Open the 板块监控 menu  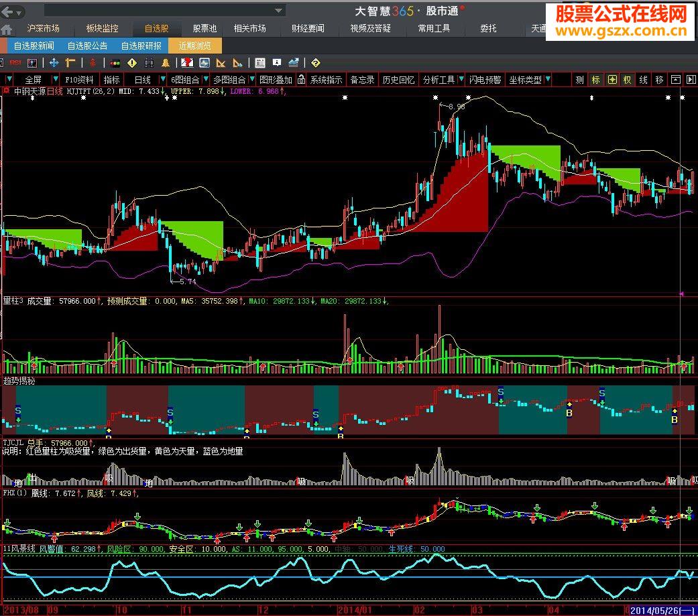tap(103, 28)
